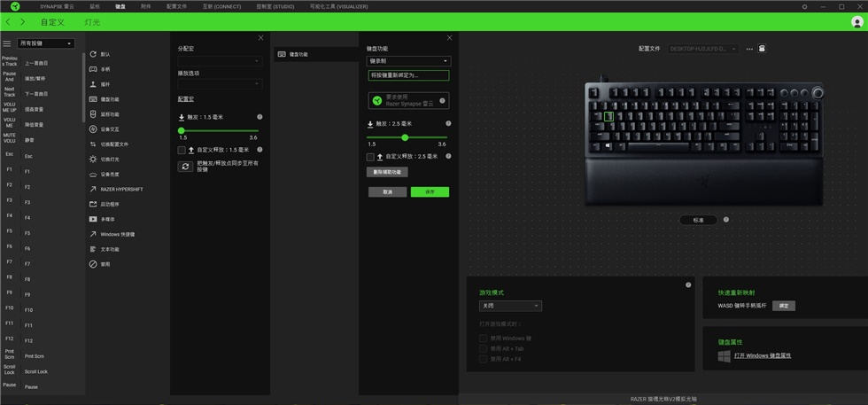
Task: Click the 删除辅助功能 button
Action: pos(388,172)
